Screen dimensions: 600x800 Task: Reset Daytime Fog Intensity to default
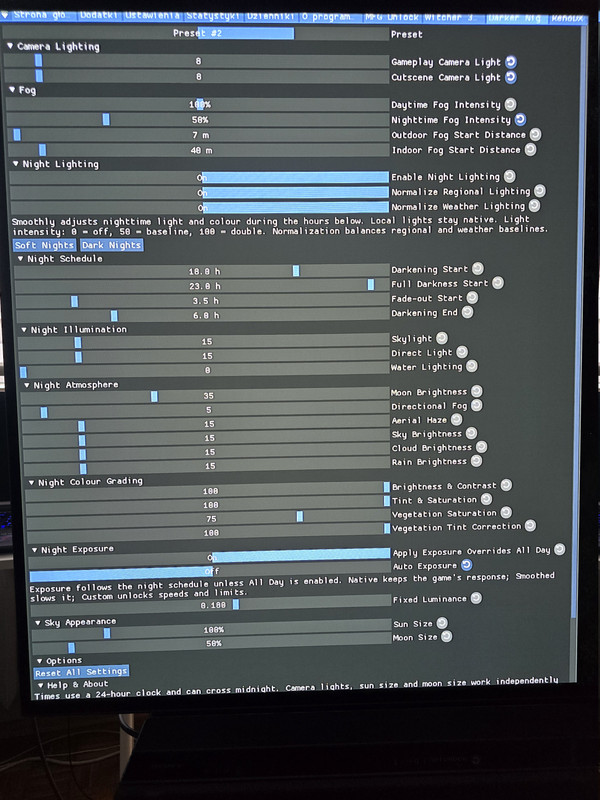(510, 105)
